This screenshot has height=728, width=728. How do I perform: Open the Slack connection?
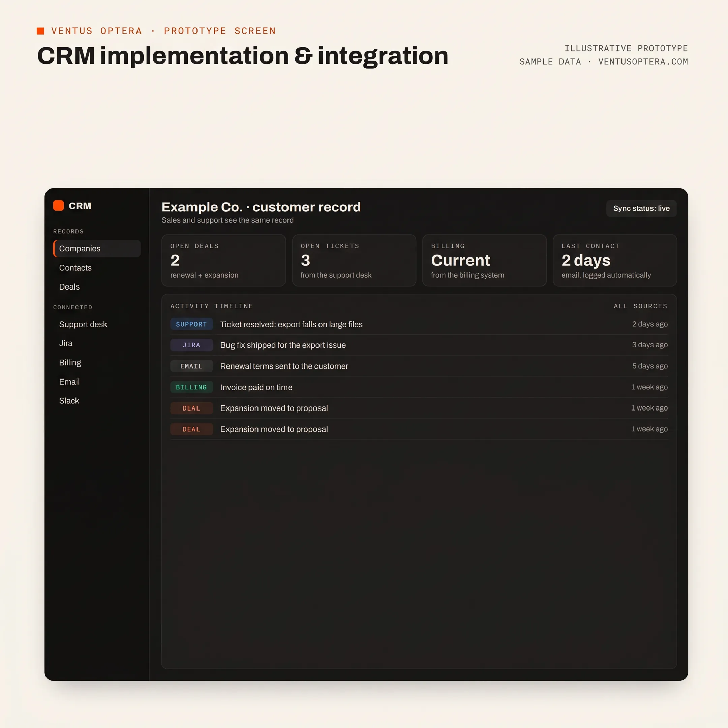point(69,400)
